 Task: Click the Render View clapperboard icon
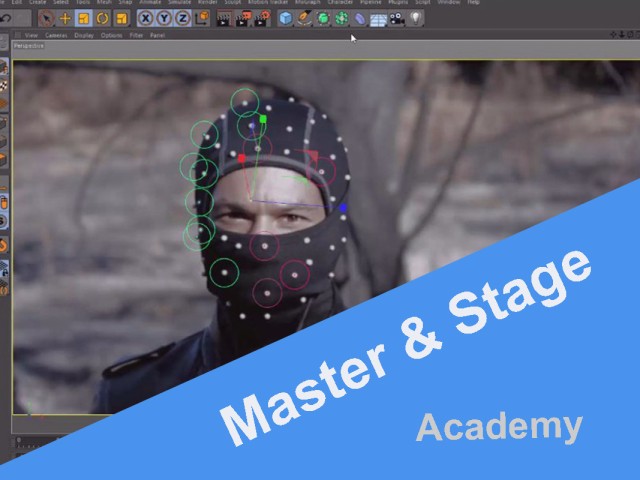(222, 18)
